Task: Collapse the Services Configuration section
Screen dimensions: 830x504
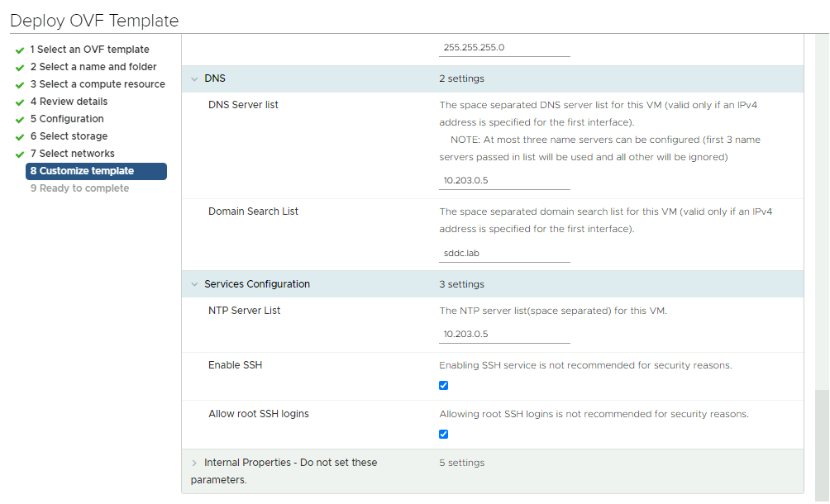Action: (195, 284)
